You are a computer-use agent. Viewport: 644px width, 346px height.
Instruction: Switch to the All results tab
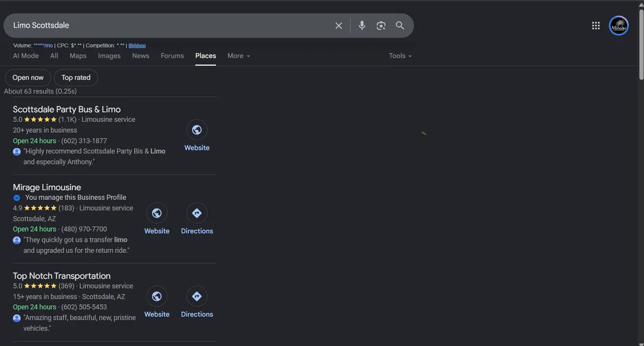coord(54,56)
